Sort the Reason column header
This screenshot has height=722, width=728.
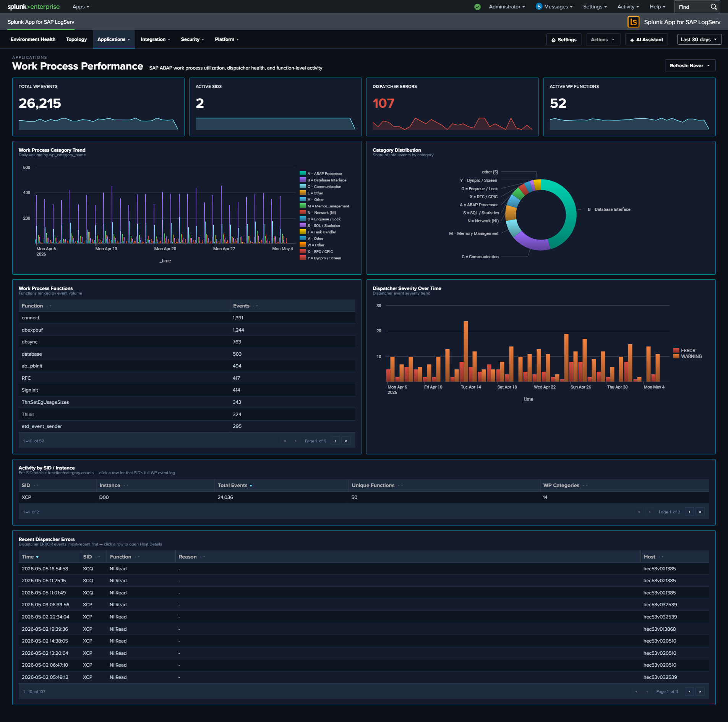[x=192, y=557]
